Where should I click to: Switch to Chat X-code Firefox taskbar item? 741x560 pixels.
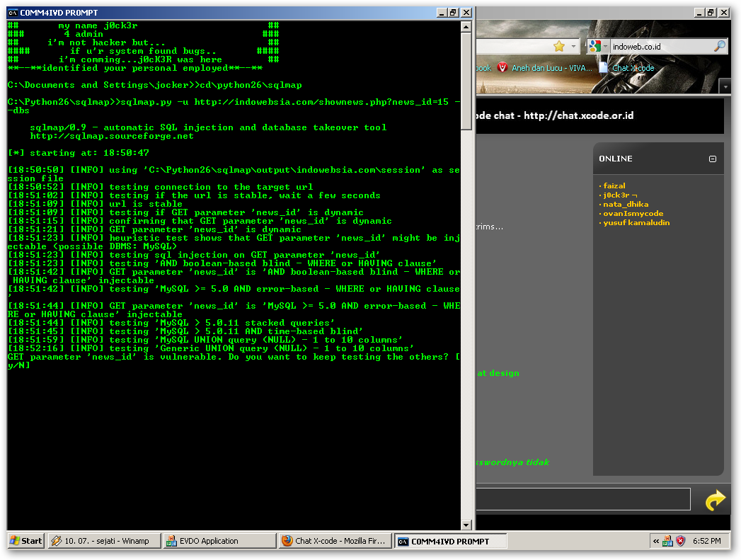click(x=335, y=541)
